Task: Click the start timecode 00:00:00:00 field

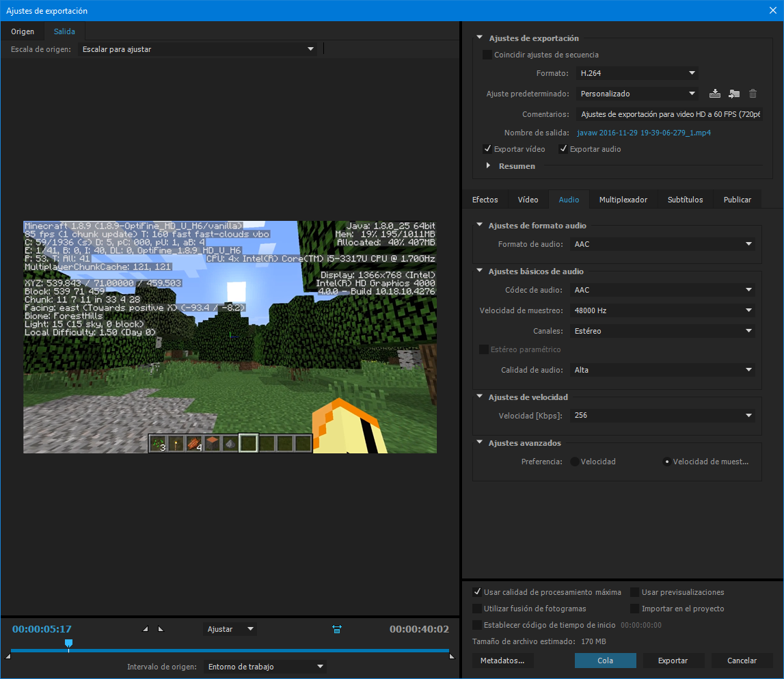Action: 641,625
